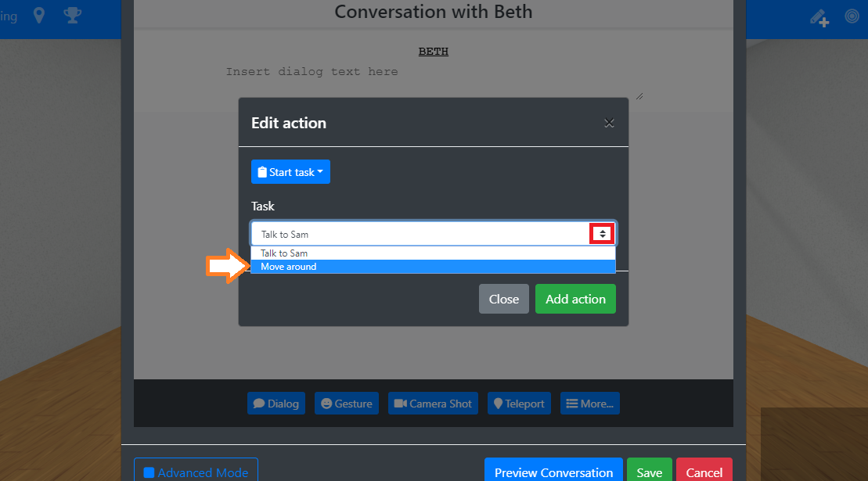Select the pencil-plus edit icon

pyautogui.click(x=819, y=18)
